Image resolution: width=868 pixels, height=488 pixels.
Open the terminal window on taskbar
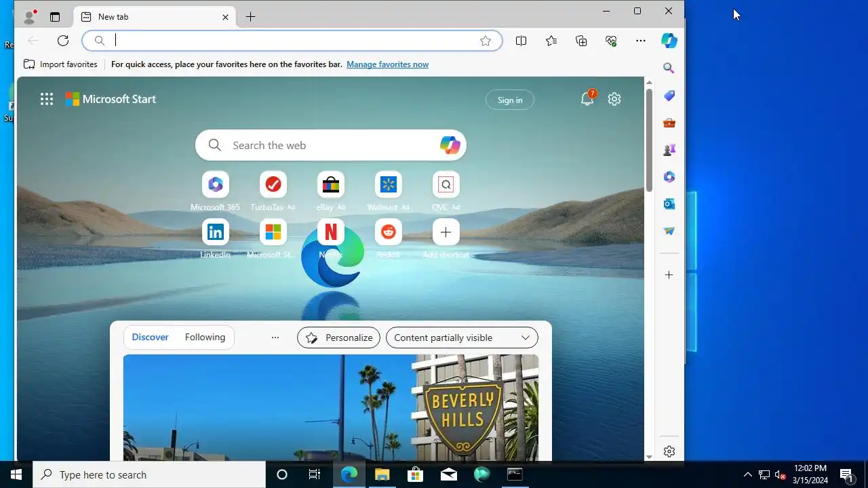click(515, 474)
